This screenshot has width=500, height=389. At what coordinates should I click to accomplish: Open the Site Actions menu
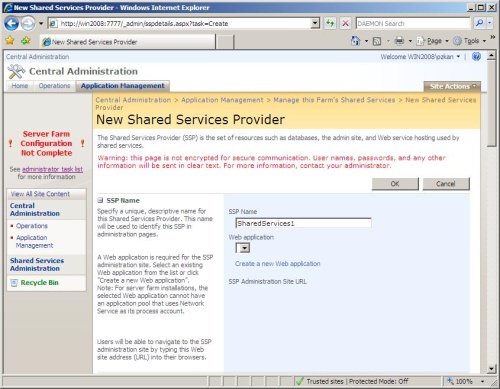tap(452, 87)
